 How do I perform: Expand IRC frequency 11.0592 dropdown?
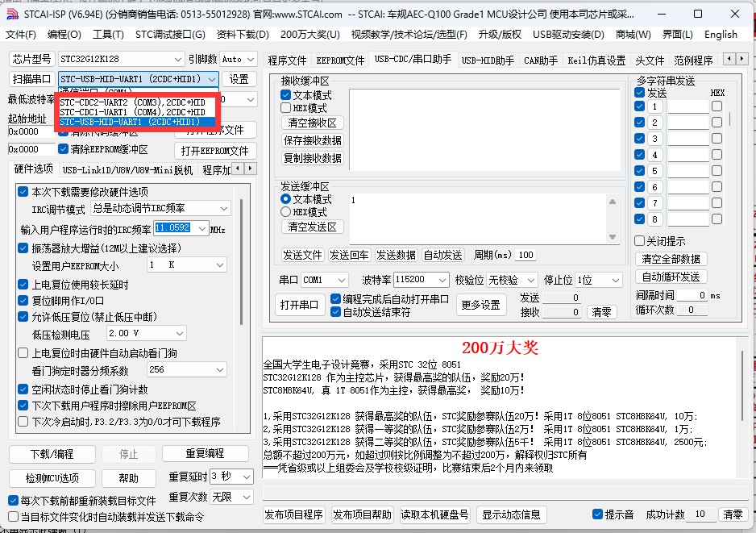(x=202, y=228)
